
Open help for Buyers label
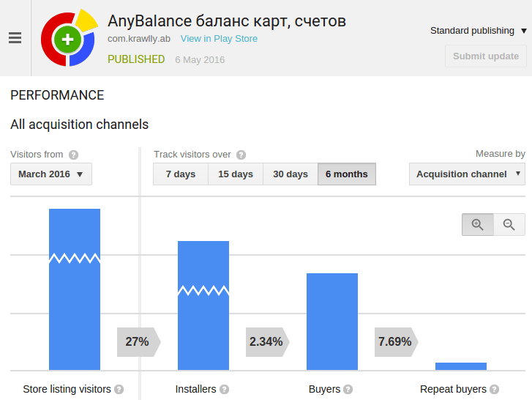348,390
